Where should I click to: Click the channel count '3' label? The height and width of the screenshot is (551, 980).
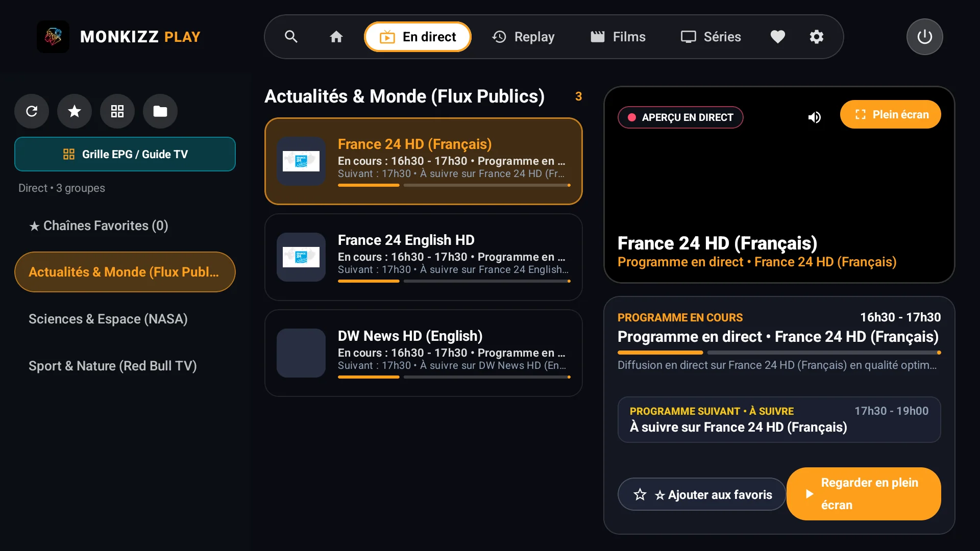point(578,96)
